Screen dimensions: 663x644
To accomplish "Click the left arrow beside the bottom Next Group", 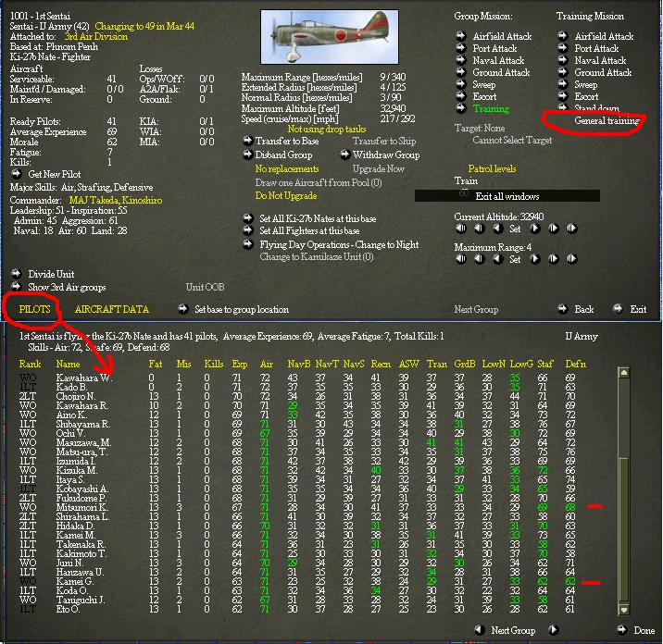I will (479, 629).
